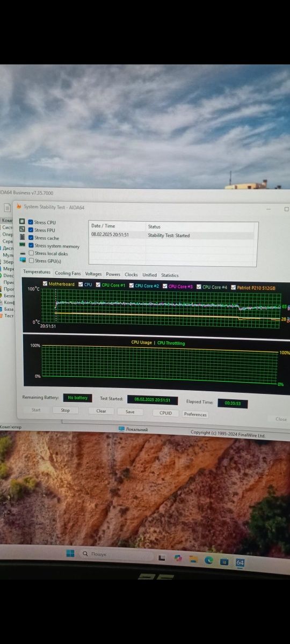Click the monitor icon beside Stress GPU(s)
Image resolution: width=290 pixels, height=644 pixels.
[23, 260]
